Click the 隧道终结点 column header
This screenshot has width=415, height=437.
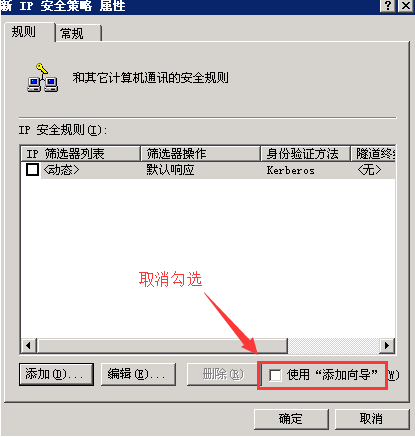pos(373,154)
